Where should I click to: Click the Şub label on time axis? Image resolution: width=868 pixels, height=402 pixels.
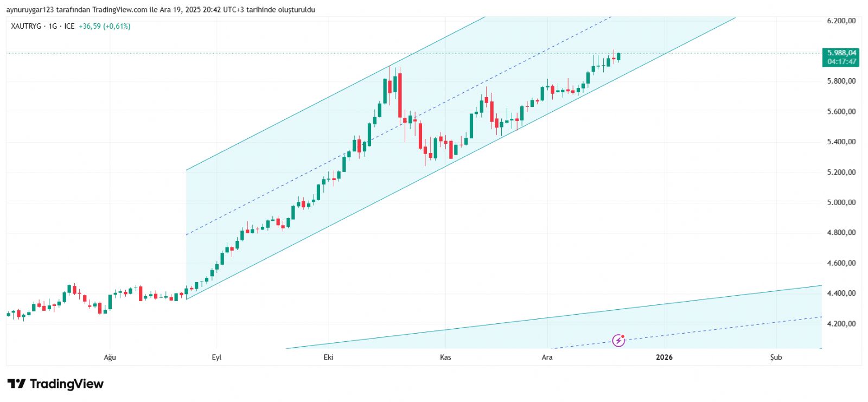pos(776,357)
